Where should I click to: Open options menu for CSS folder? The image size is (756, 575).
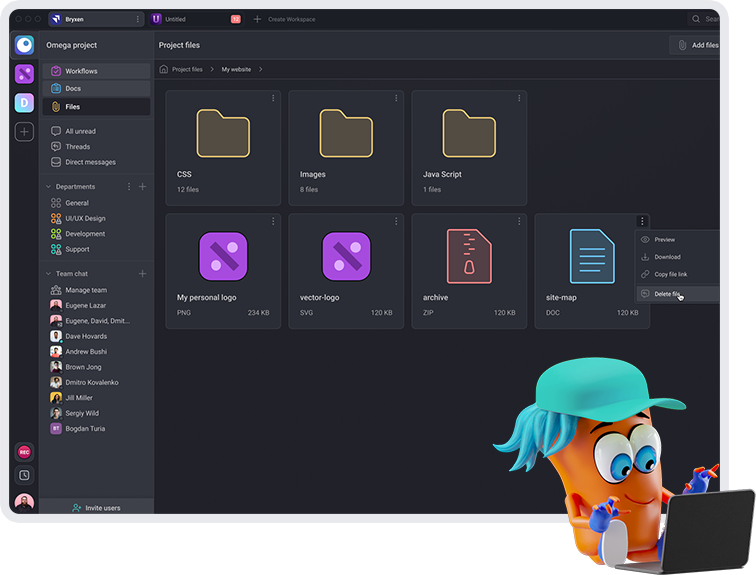point(273,98)
